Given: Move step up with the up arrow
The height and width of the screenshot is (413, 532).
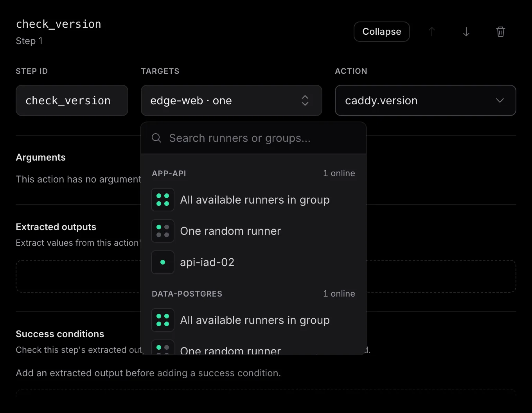Looking at the screenshot, I should [x=432, y=32].
